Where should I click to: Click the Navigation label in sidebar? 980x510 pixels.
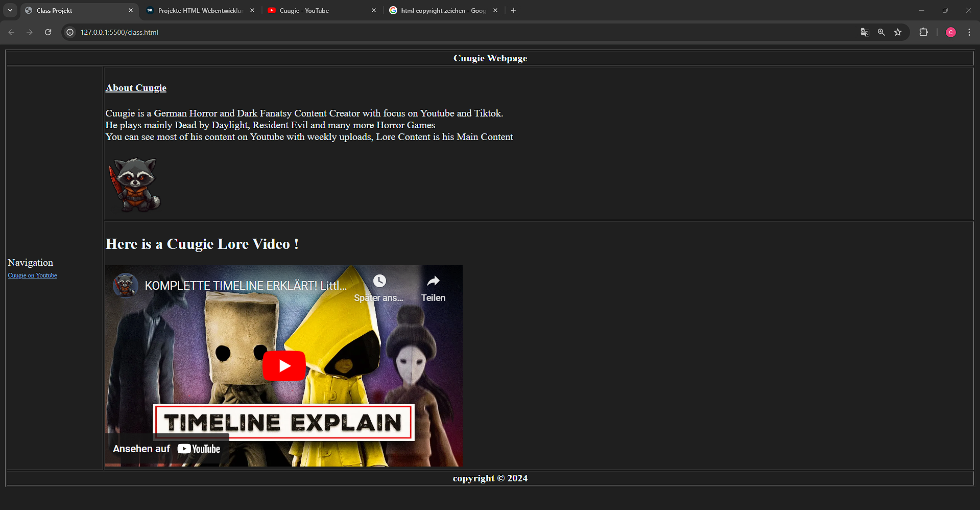[x=30, y=263]
